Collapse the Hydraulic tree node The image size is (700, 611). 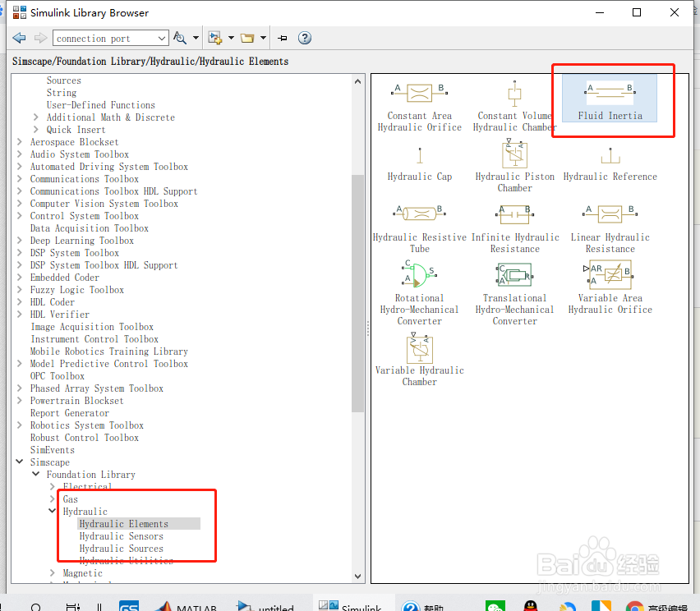click(x=53, y=511)
